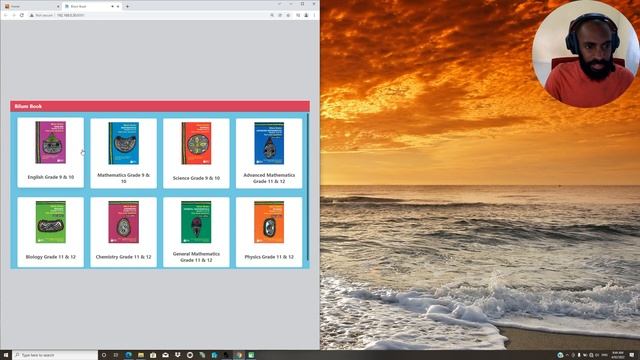Open the Biology Grade 11 & 12 book cover
The image size is (640, 360).
point(51,222)
